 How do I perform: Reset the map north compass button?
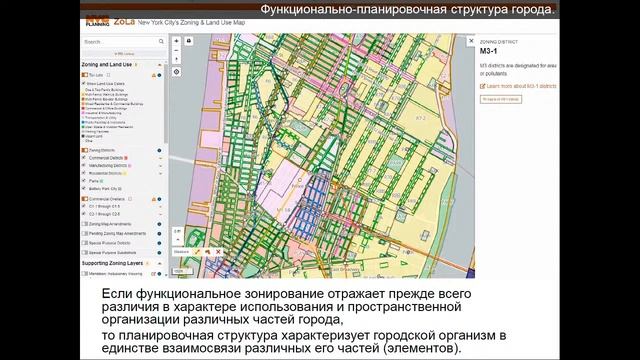(176, 59)
